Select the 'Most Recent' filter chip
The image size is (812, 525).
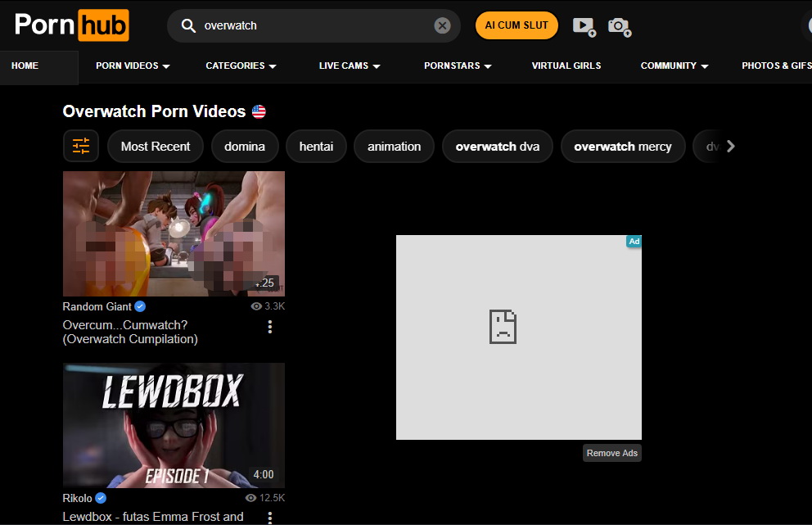coord(156,147)
